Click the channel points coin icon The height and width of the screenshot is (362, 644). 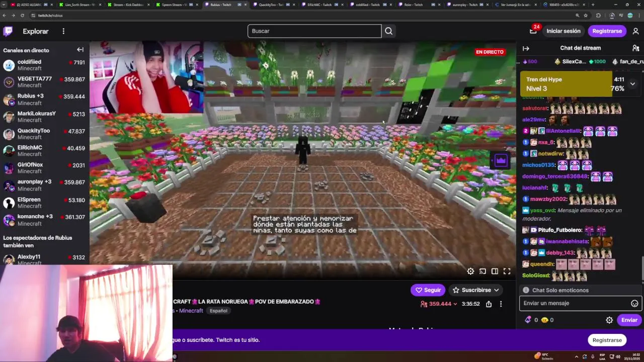point(544,320)
